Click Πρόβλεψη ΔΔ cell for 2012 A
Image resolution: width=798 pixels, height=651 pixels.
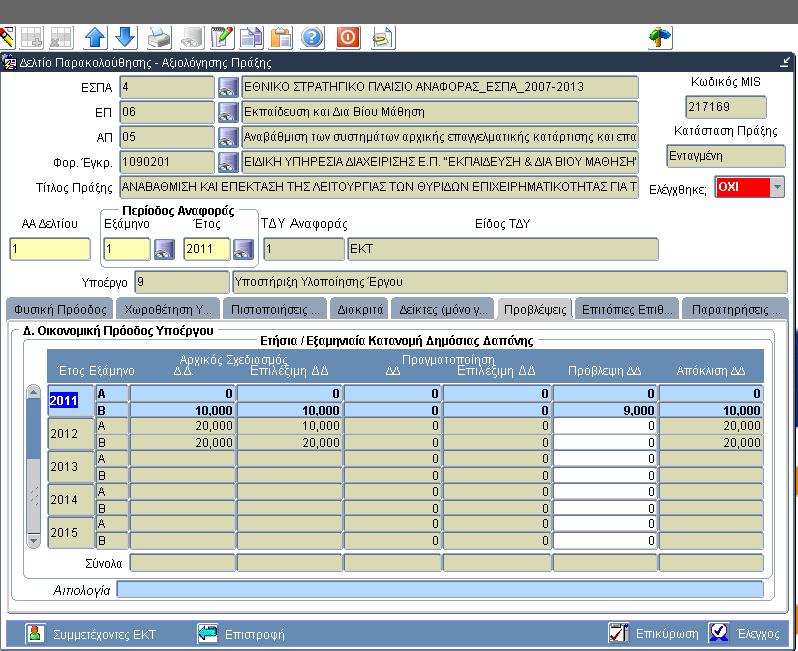(x=605, y=426)
